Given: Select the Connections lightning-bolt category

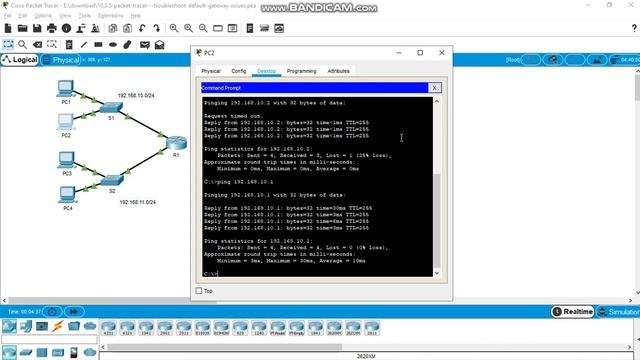Looking at the screenshot, I should tap(58, 326).
